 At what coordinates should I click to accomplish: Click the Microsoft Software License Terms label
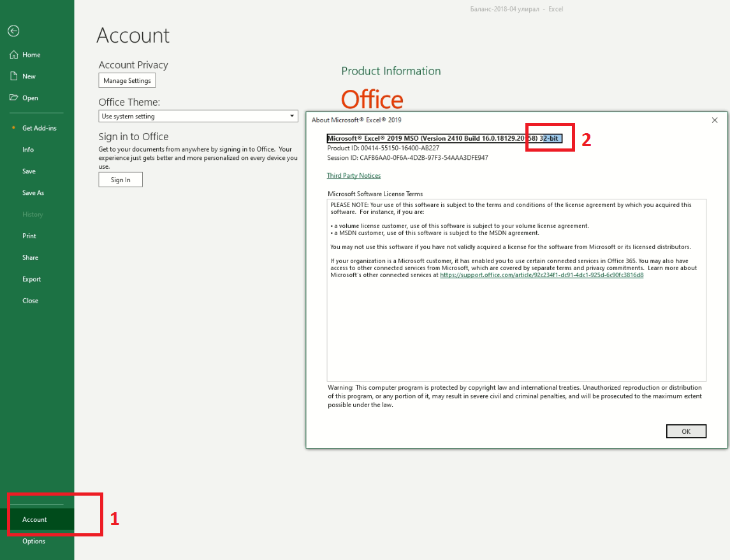[x=376, y=194]
